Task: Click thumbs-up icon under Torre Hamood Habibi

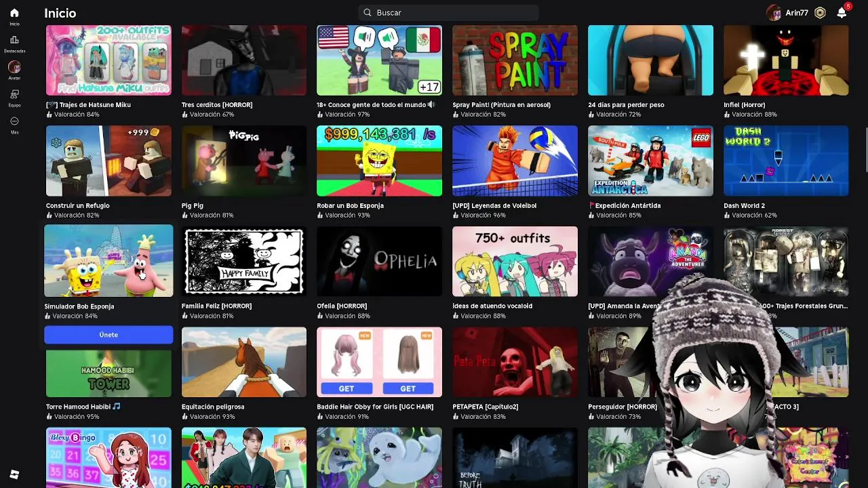Action: tap(49, 417)
